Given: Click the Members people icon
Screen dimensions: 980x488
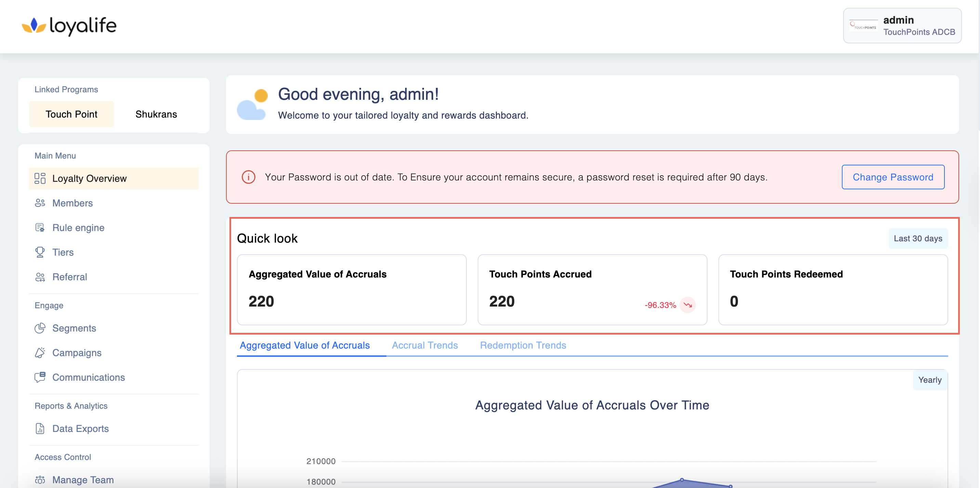Looking at the screenshot, I should [40, 203].
